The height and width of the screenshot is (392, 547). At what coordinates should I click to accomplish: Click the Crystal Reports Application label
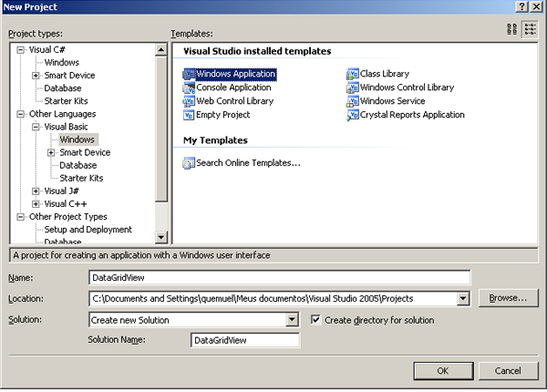412,115
